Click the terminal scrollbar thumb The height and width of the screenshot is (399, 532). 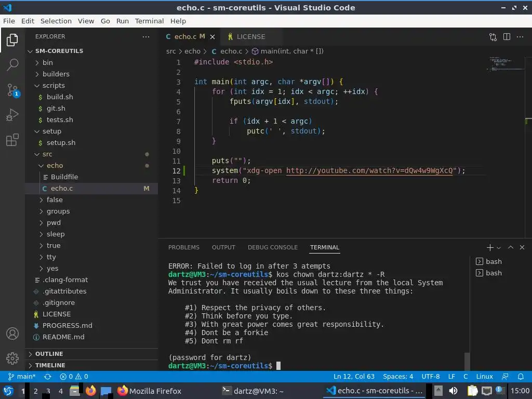click(467, 362)
